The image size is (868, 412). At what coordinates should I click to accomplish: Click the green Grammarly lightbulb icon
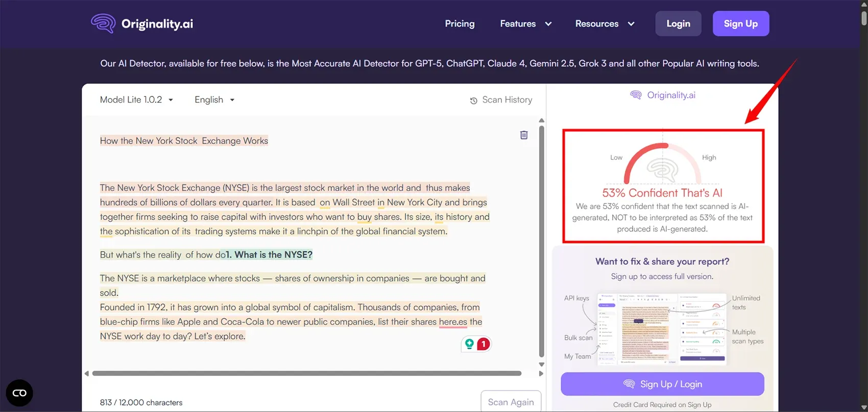469,344
